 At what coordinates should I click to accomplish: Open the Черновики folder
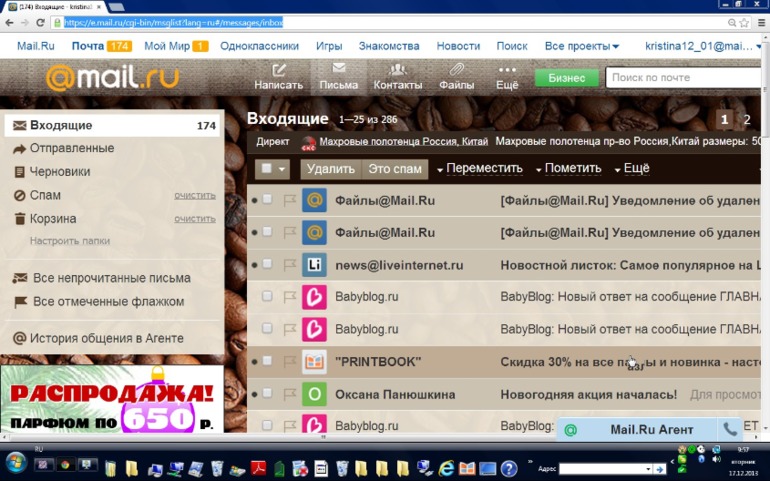(x=60, y=172)
